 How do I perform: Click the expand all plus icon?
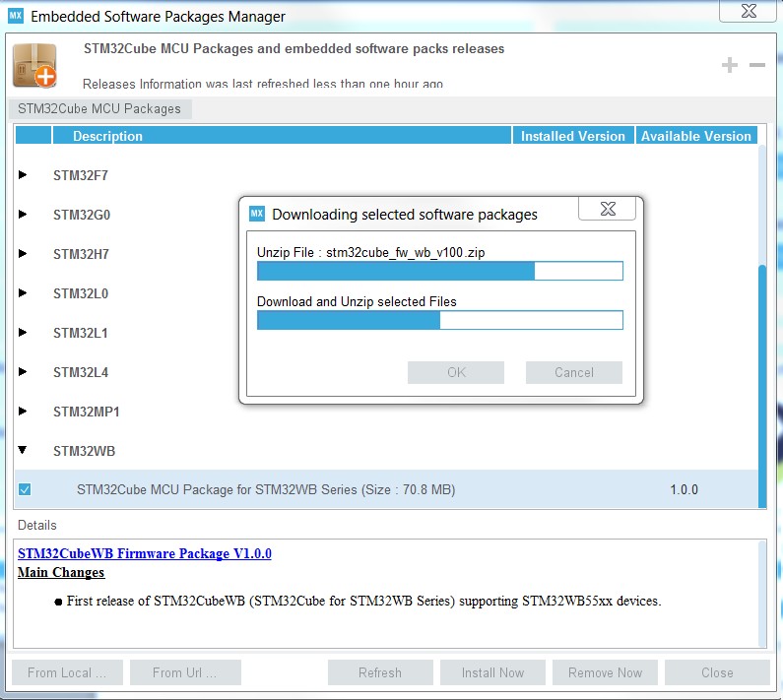[730, 65]
